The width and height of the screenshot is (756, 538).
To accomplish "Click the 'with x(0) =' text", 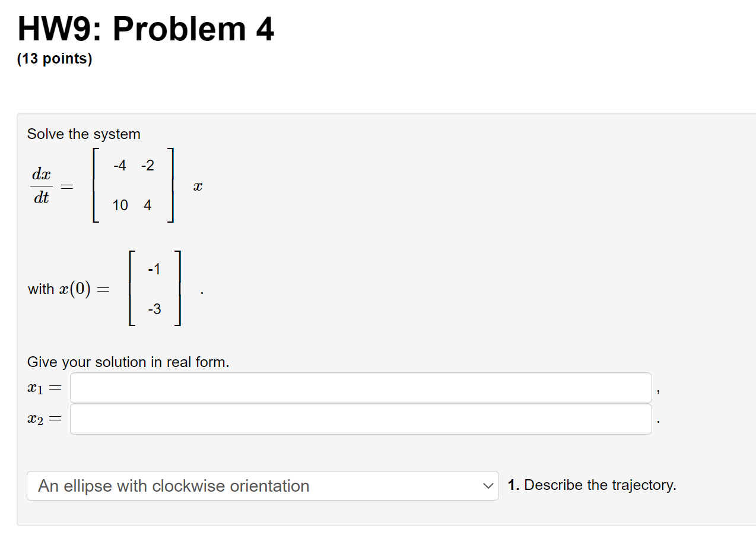I will tap(69, 289).
